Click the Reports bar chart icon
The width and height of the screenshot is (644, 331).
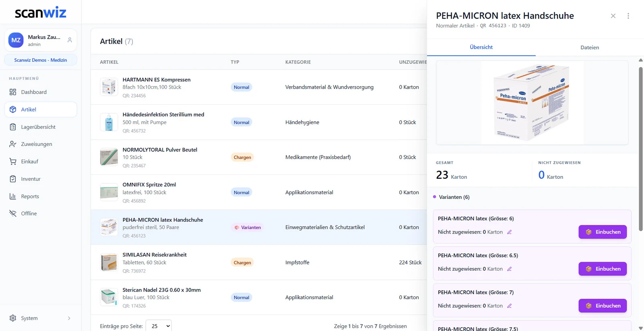(13, 197)
